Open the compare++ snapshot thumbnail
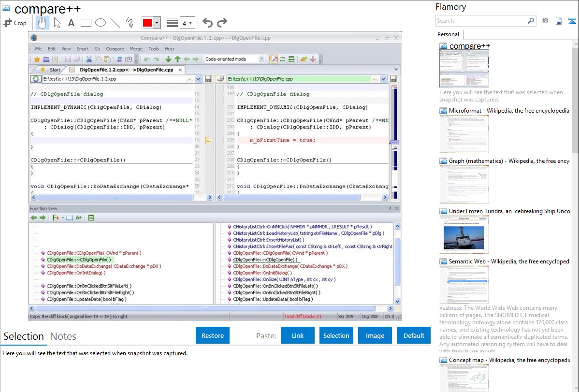Screen dimensions: 579x392 tap(464, 69)
